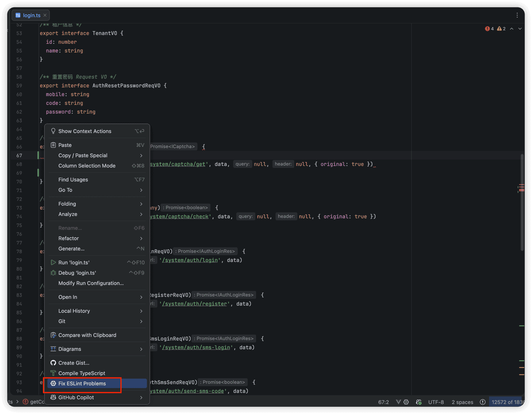532x414 pixels.
Task: Open the system/captcha/check URL link
Action: [x=179, y=216]
